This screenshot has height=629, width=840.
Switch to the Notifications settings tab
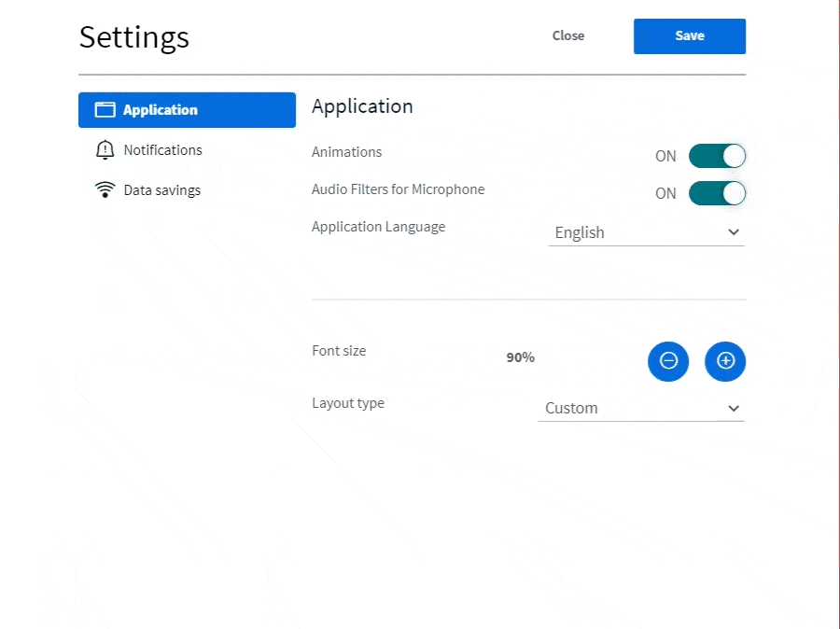coord(162,150)
